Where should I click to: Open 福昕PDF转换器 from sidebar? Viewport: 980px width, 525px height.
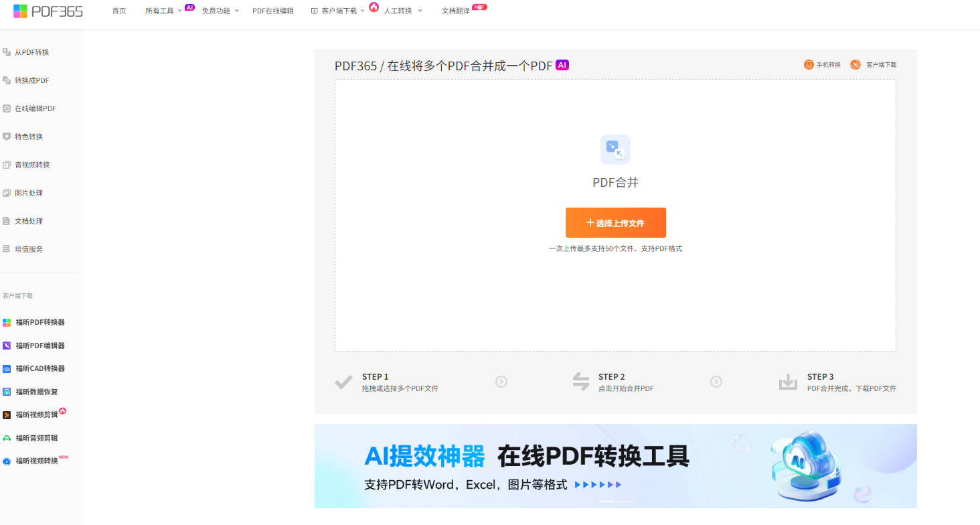pyautogui.click(x=39, y=322)
